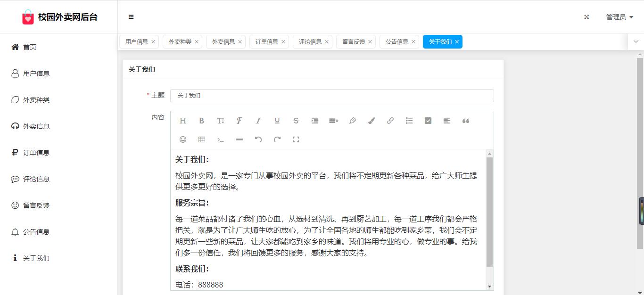Viewport: 644px width, 295px height.
Task: Insert a todo checkbox list
Action: click(428, 121)
